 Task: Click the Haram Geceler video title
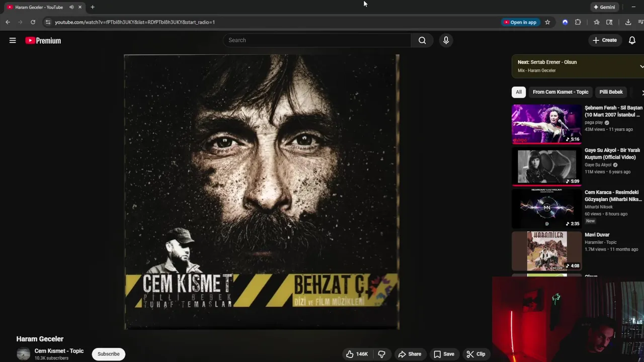(40, 339)
